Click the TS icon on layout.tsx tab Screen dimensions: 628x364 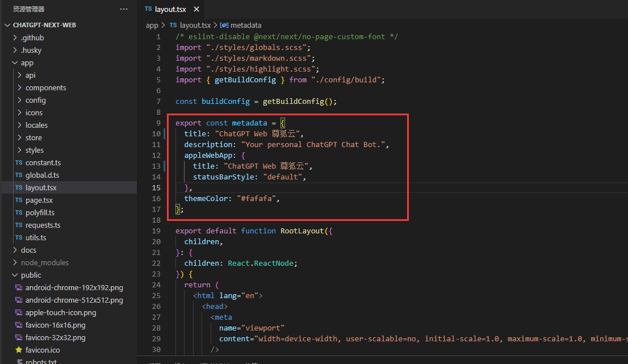148,9
